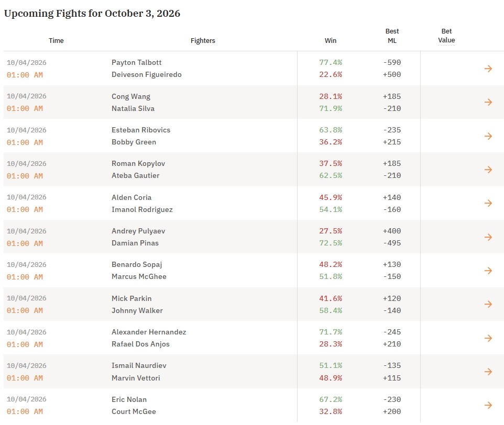
Task: Select fighter name Alden Coria
Action: (132, 197)
